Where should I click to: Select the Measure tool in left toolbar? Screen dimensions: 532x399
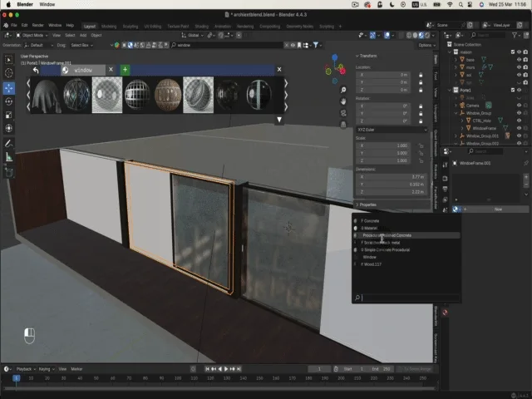tap(9, 156)
